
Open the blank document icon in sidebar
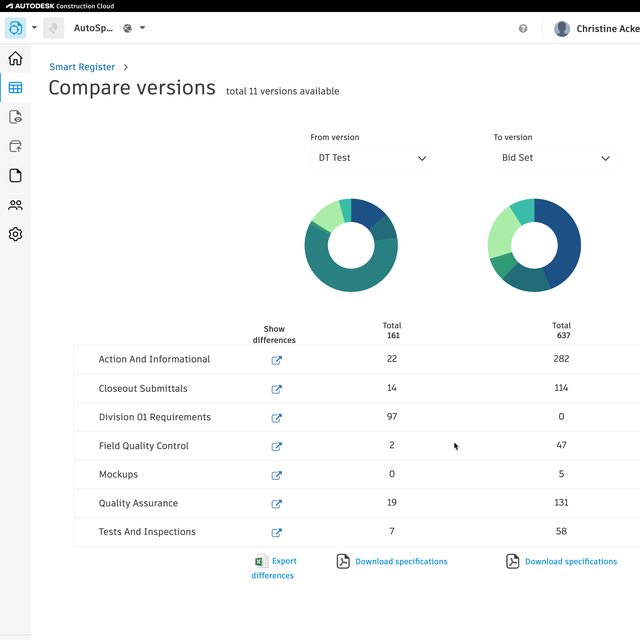coord(15,176)
